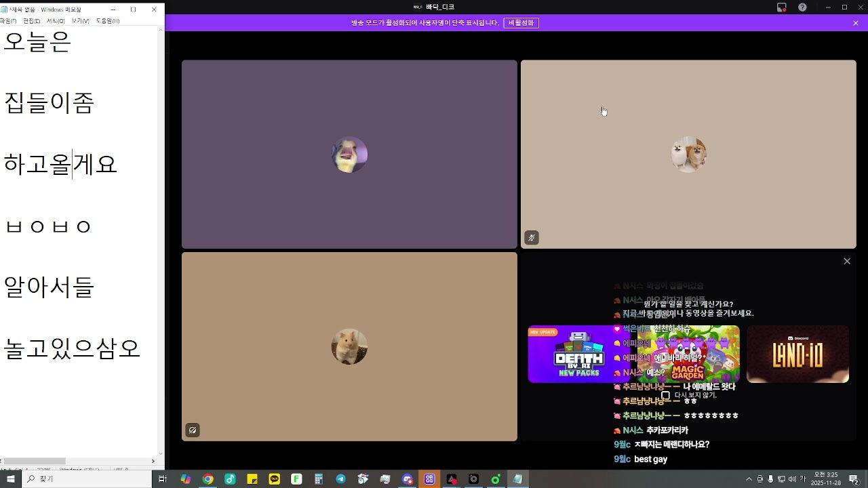868x488 pixels.
Task: Dismiss the purple streamer mode banner
Action: [x=856, y=23]
